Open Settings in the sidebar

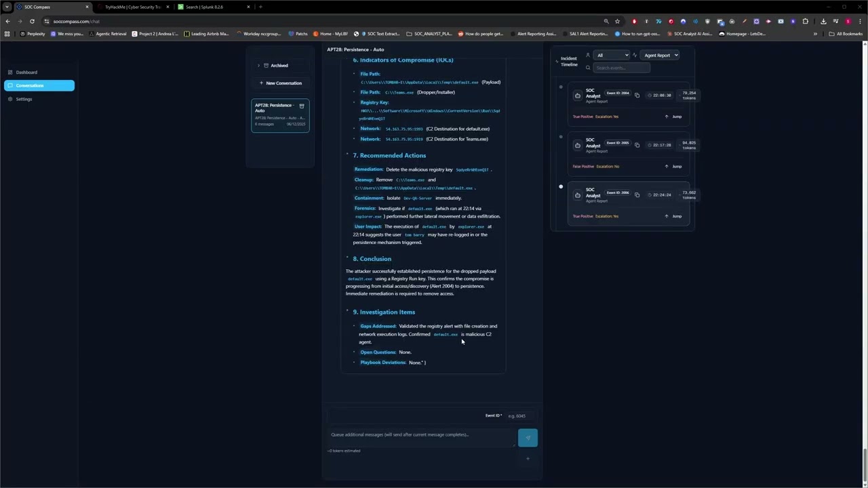[39, 99]
